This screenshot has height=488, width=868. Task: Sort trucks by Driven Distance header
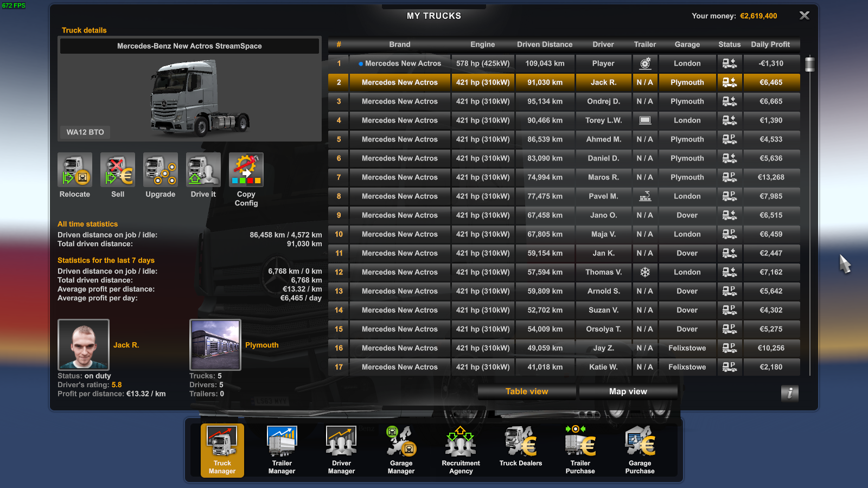[545, 44]
